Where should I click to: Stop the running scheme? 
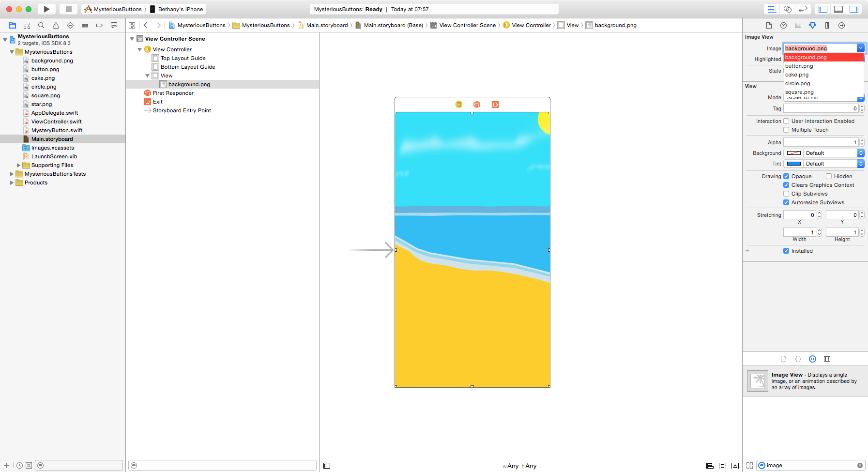point(69,9)
